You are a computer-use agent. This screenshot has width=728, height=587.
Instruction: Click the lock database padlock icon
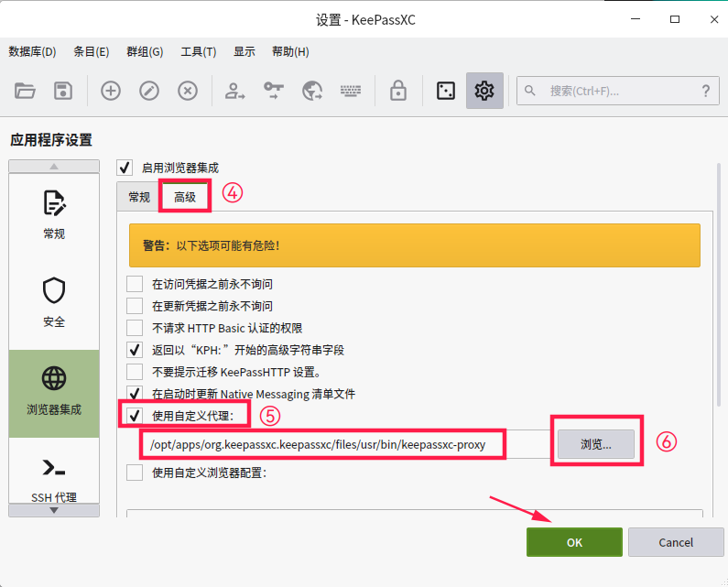(x=397, y=91)
